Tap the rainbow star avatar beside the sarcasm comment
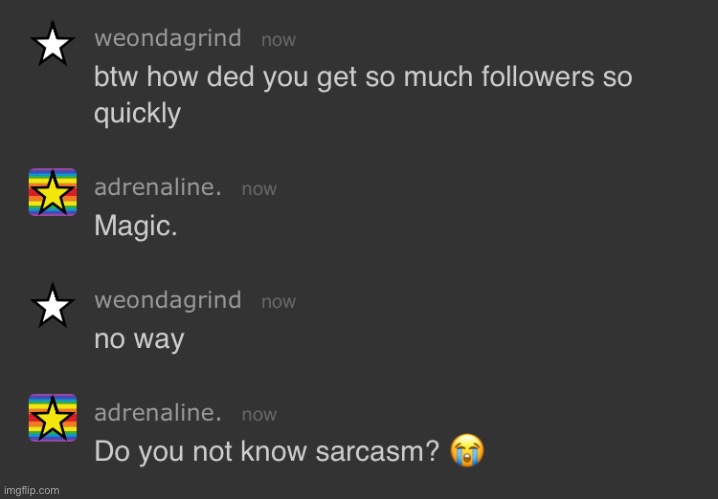 (53, 418)
